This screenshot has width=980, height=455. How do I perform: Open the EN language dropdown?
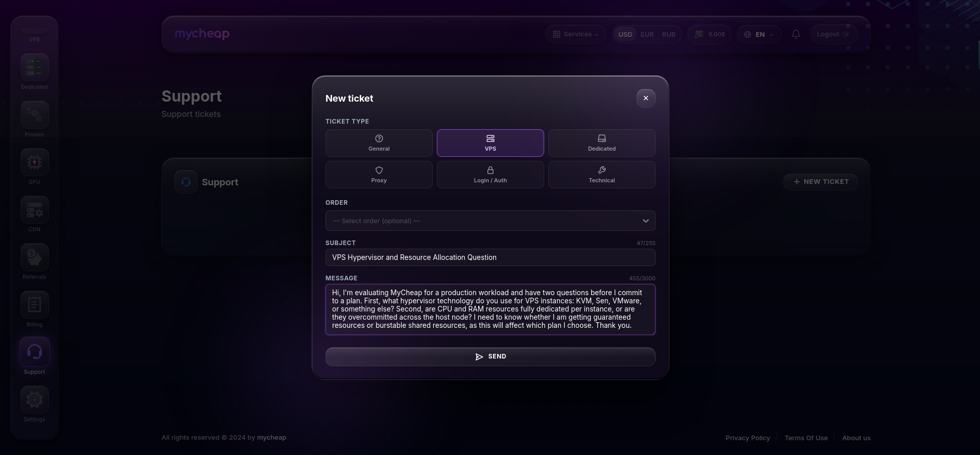[x=759, y=34]
